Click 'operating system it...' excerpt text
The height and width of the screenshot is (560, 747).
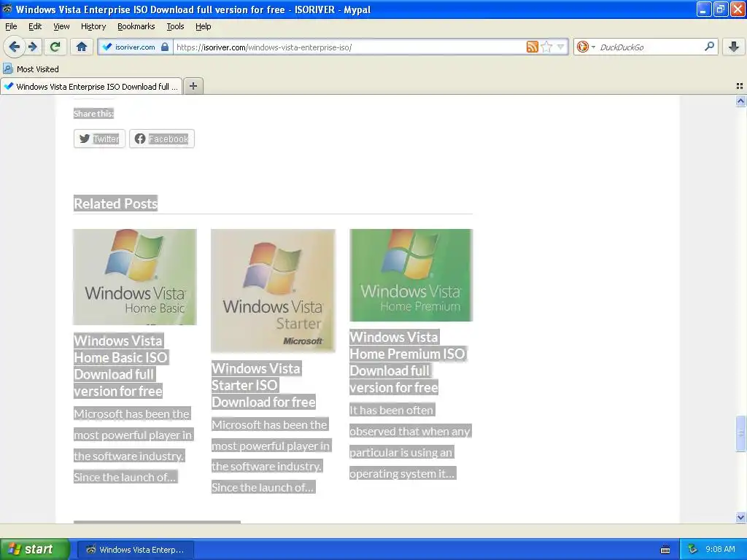(402, 473)
